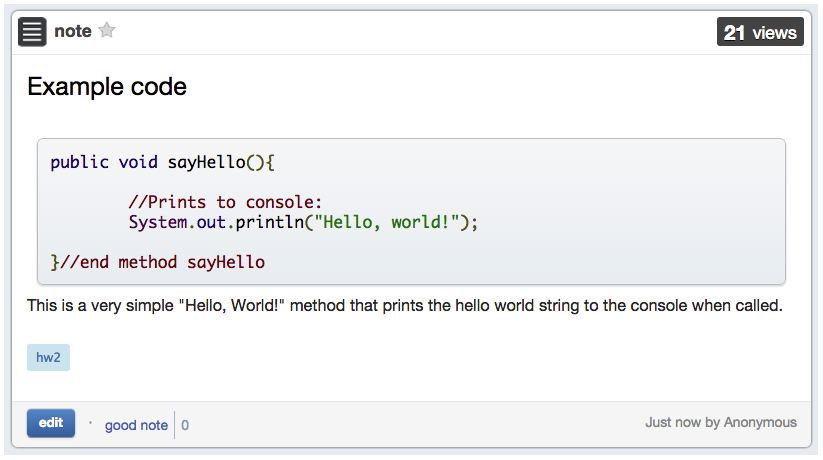Click the "Example code" title
Image resolution: width=823 pixels, height=460 pixels.
[107, 87]
